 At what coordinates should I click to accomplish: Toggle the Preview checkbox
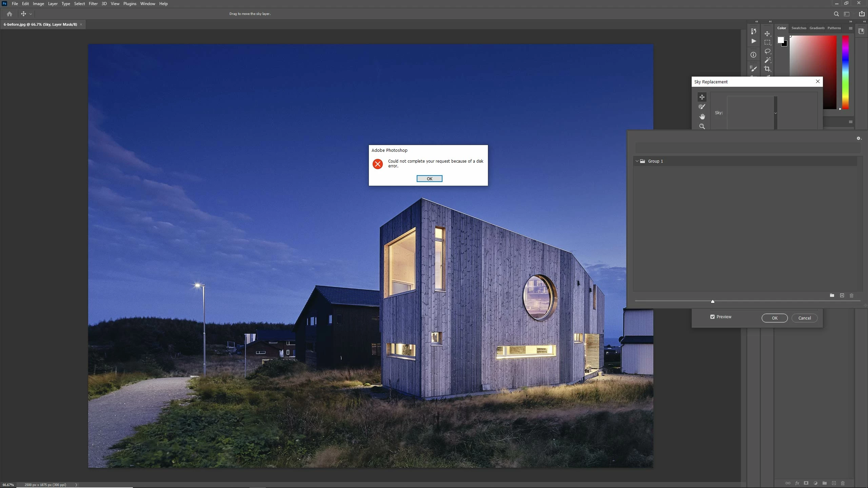click(x=712, y=317)
